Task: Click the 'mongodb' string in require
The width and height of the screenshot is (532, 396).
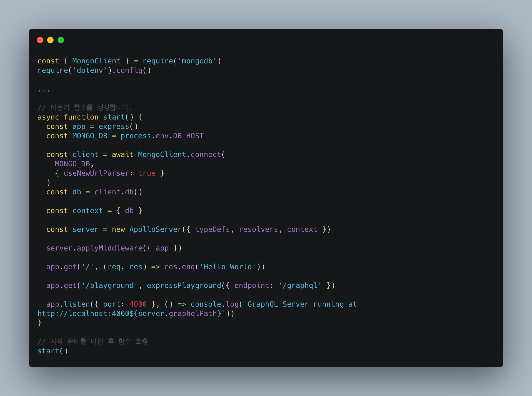Action: tap(197, 61)
